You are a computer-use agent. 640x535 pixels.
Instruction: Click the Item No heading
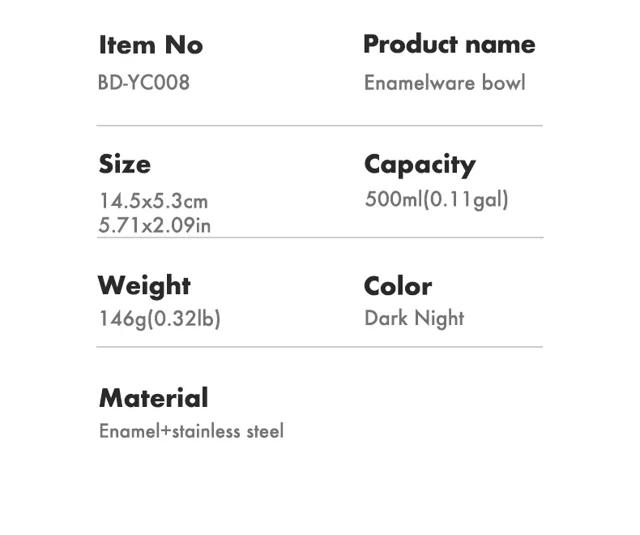pos(151,44)
